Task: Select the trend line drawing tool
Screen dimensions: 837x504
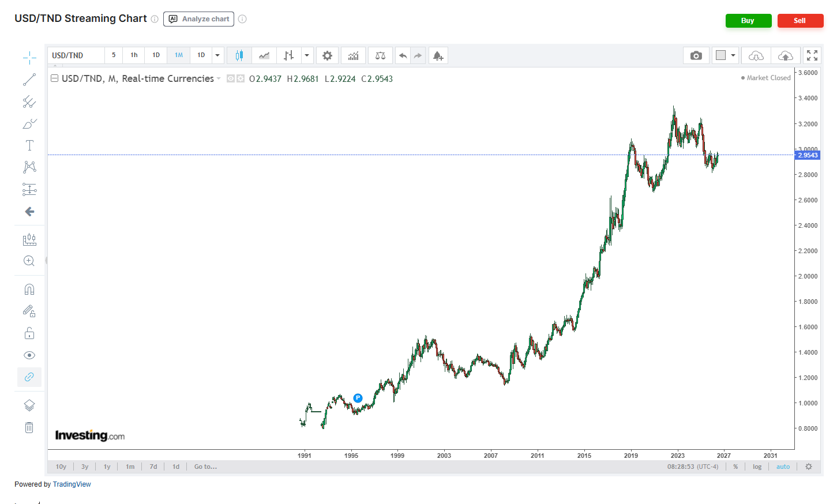Action: pyautogui.click(x=29, y=80)
